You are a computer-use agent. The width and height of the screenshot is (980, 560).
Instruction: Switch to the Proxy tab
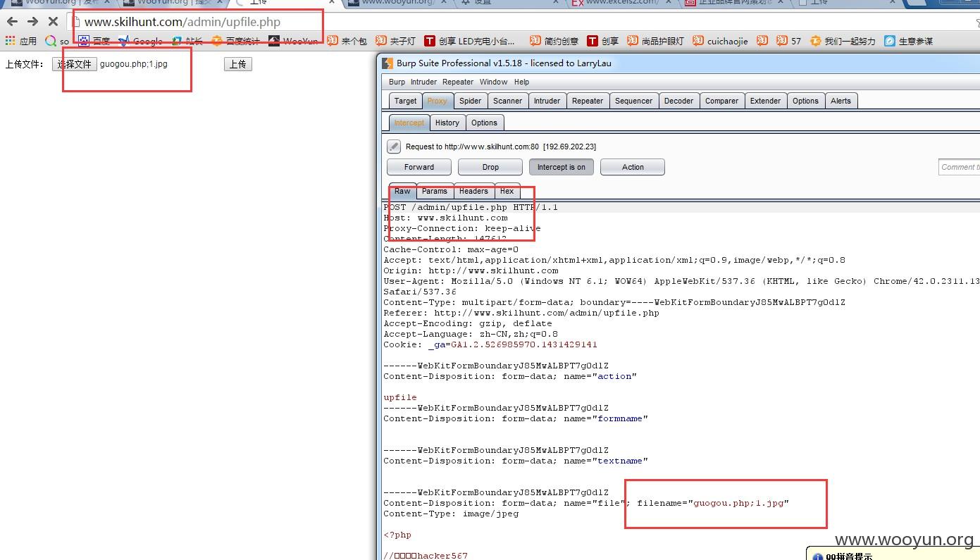[x=438, y=101]
